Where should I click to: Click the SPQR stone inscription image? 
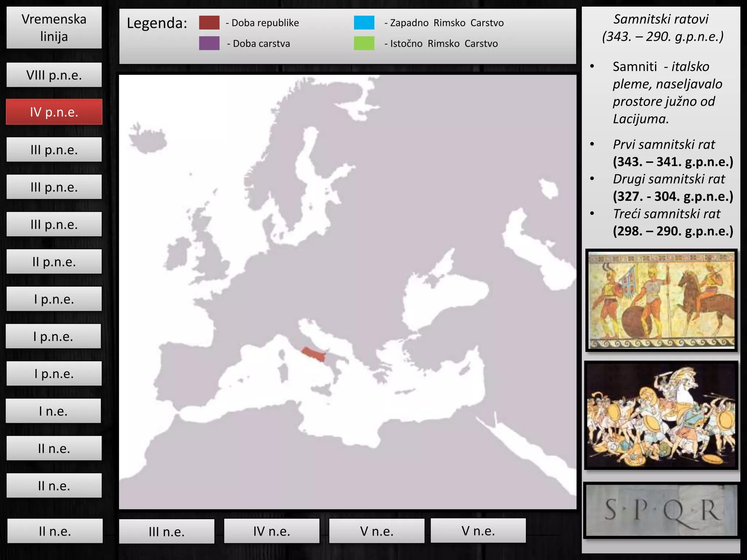click(x=661, y=510)
